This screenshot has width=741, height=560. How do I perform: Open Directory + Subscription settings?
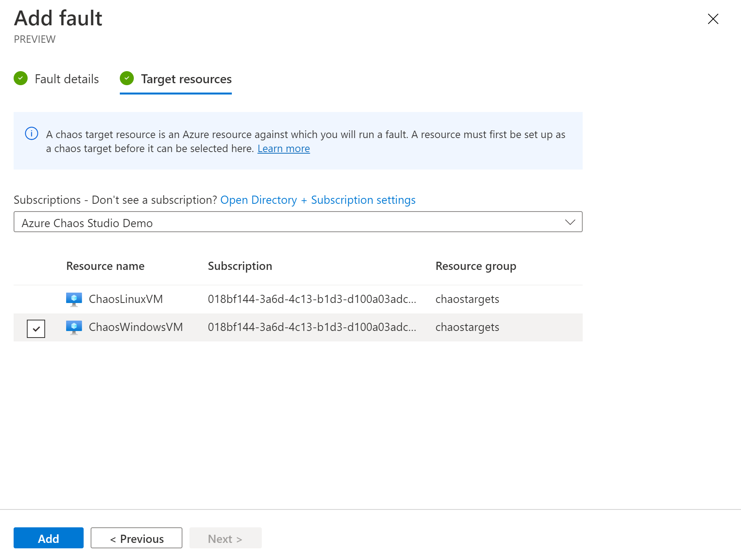[x=318, y=199]
